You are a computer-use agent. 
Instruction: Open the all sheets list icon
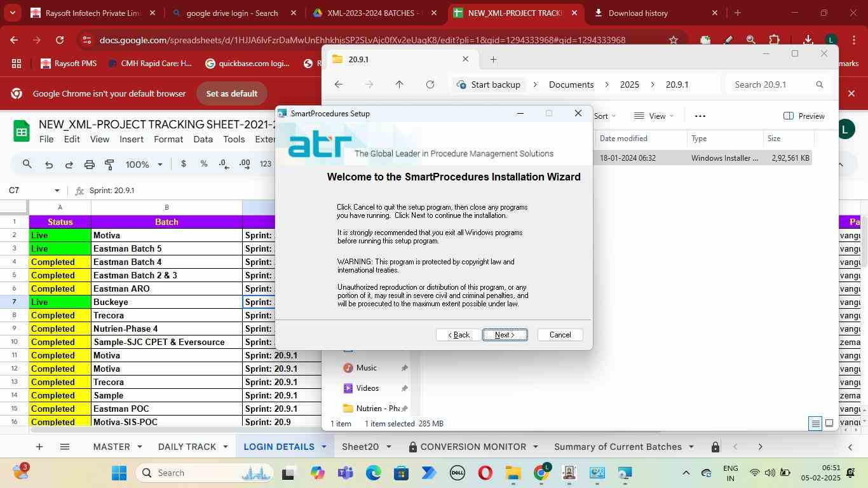pos(64,447)
